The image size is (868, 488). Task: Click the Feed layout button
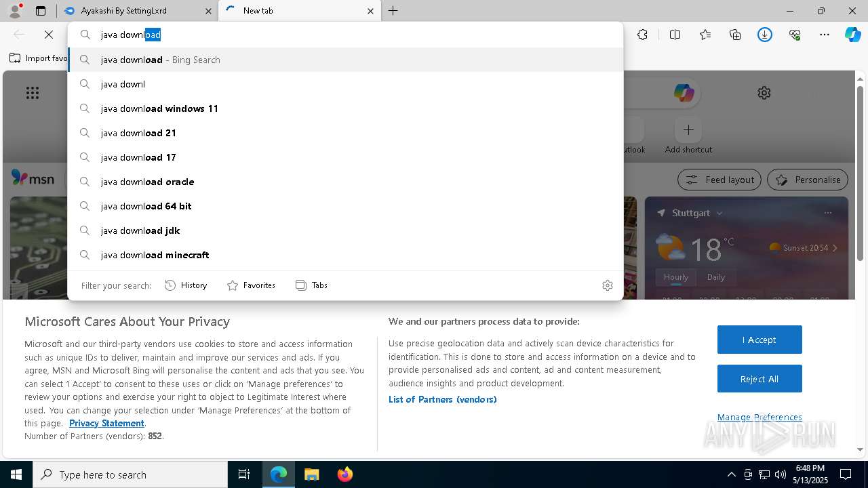point(719,180)
